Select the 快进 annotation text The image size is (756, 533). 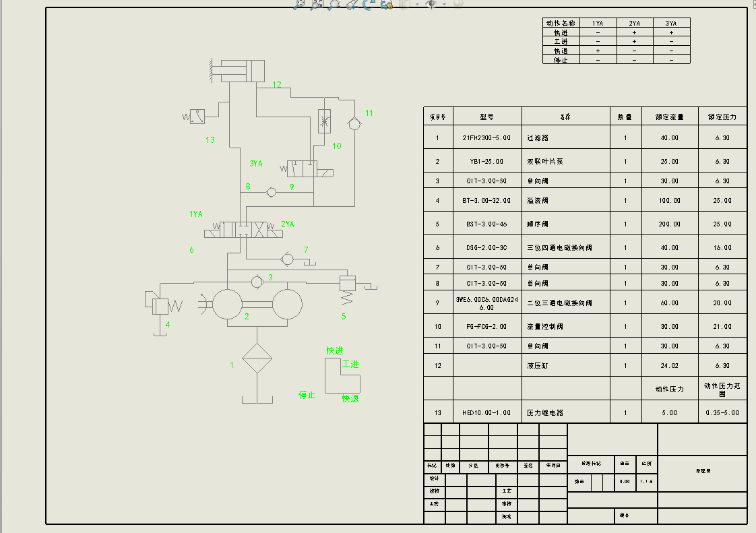coord(335,350)
